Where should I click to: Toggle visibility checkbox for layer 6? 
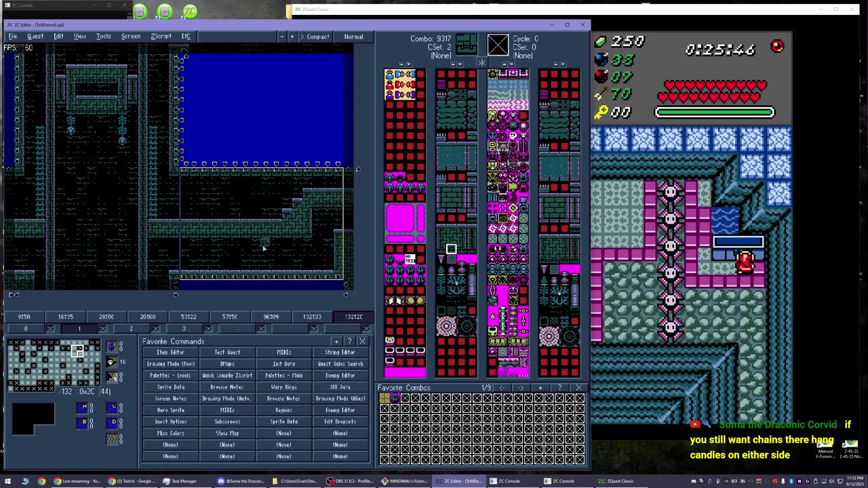point(366,329)
